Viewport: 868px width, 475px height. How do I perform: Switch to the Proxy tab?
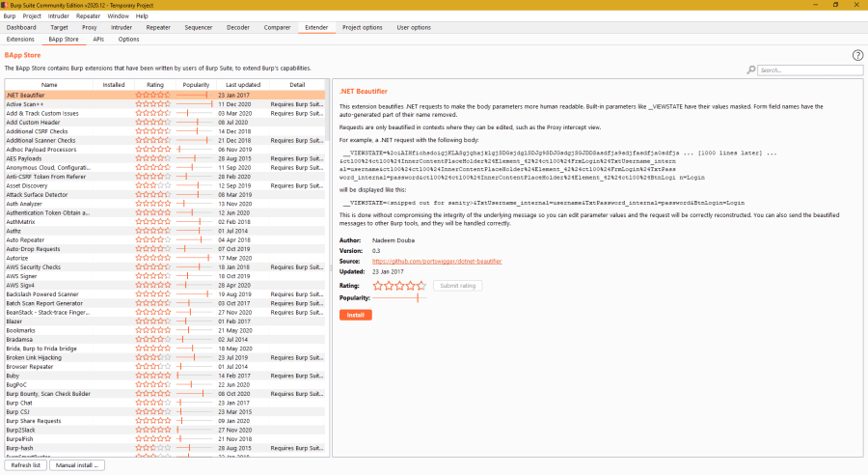click(x=89, y=28)
